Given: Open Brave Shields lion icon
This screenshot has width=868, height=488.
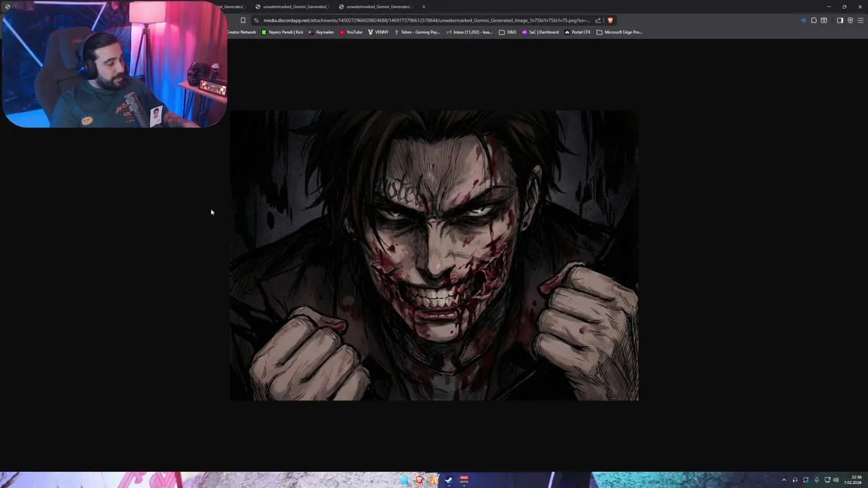Looking at the screenshot, I should (x=610, y=20).
